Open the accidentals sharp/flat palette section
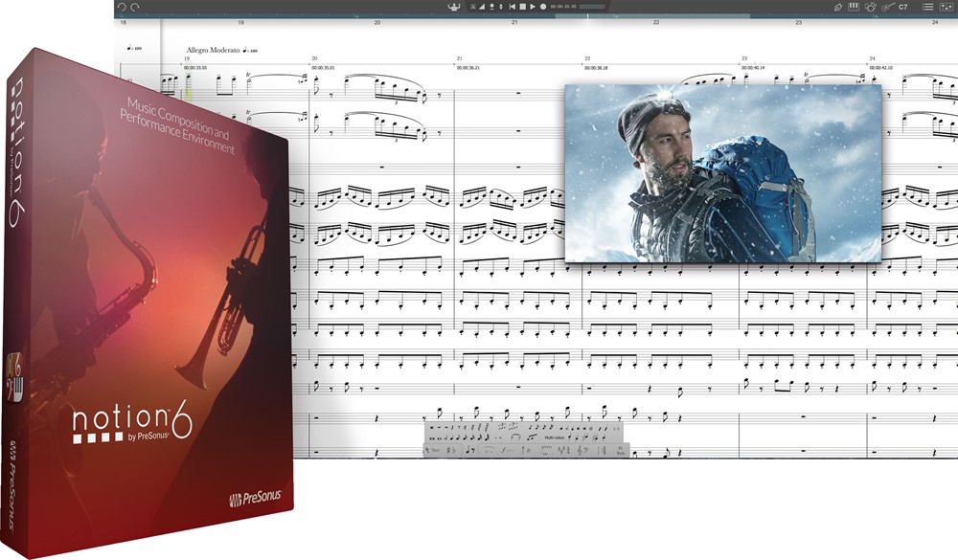This screenshot has height=560, width=958. click(451, 450)
